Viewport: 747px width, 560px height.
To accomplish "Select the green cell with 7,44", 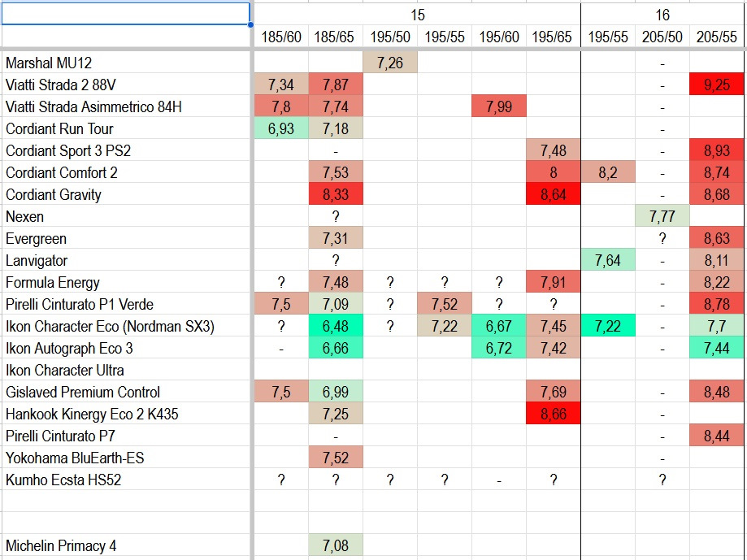I will pos(716,347).
